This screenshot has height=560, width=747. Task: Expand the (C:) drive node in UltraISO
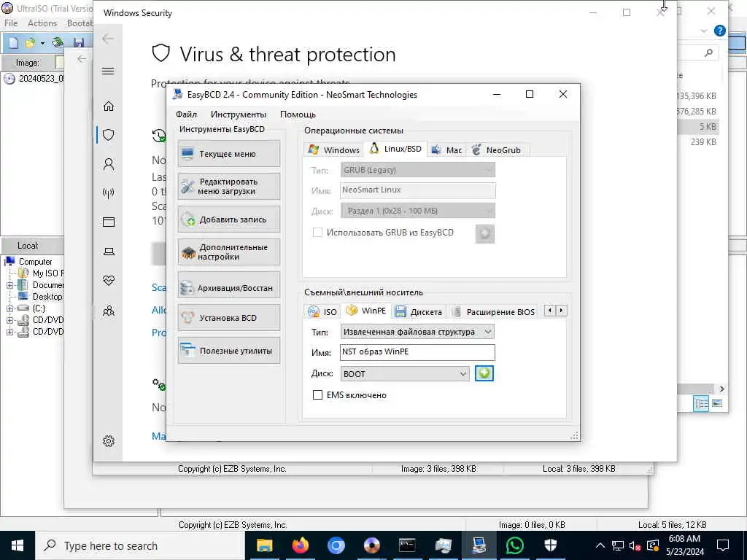[9, 308]
